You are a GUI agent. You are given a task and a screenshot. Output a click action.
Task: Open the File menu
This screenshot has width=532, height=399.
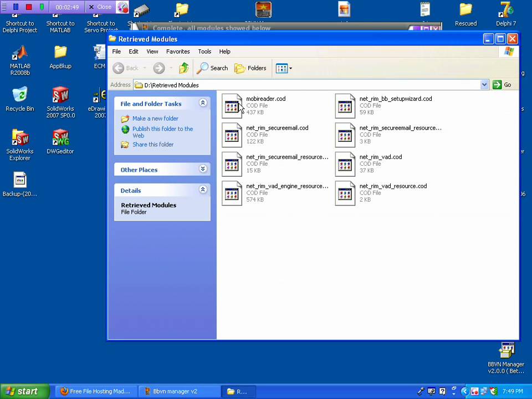[x=116, y=52]
